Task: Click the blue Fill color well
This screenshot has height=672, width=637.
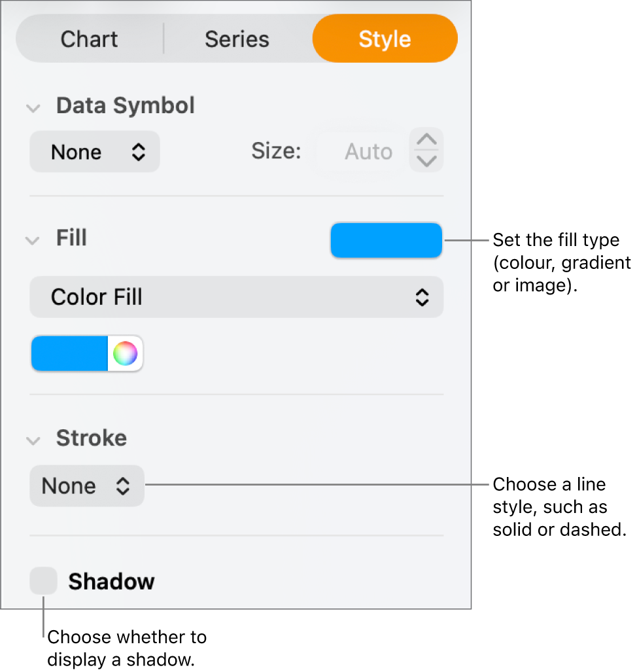Action: (x=386, y=240)
